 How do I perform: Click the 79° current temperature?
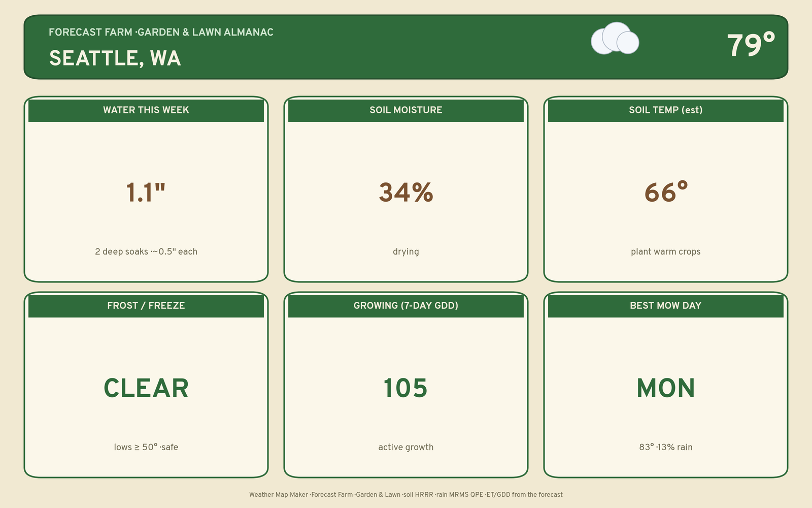[751, 45]
